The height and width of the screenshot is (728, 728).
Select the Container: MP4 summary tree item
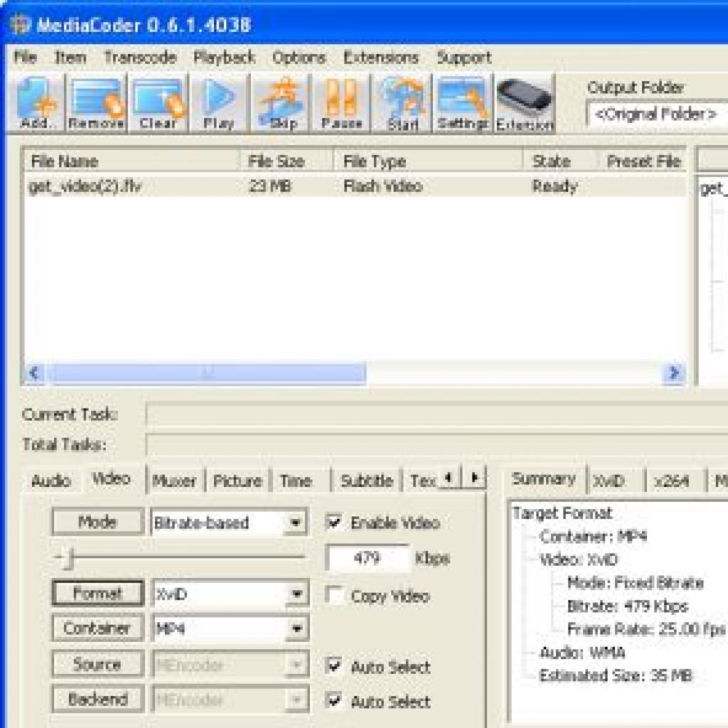point(593,537)
